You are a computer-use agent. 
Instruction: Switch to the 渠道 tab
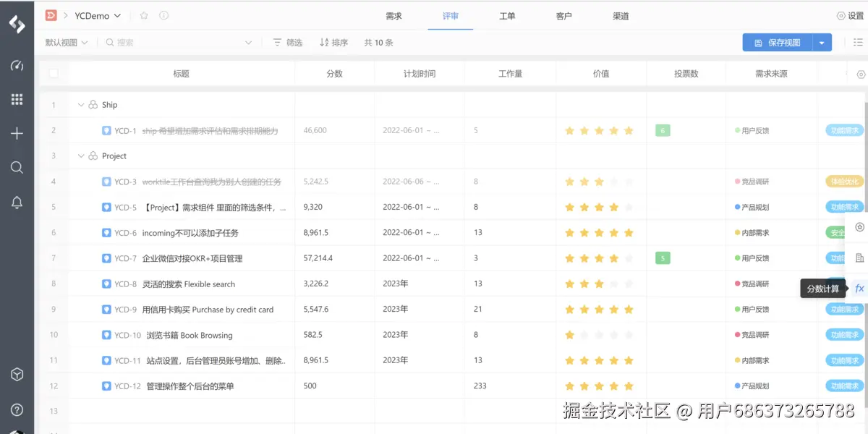(621, 16)
